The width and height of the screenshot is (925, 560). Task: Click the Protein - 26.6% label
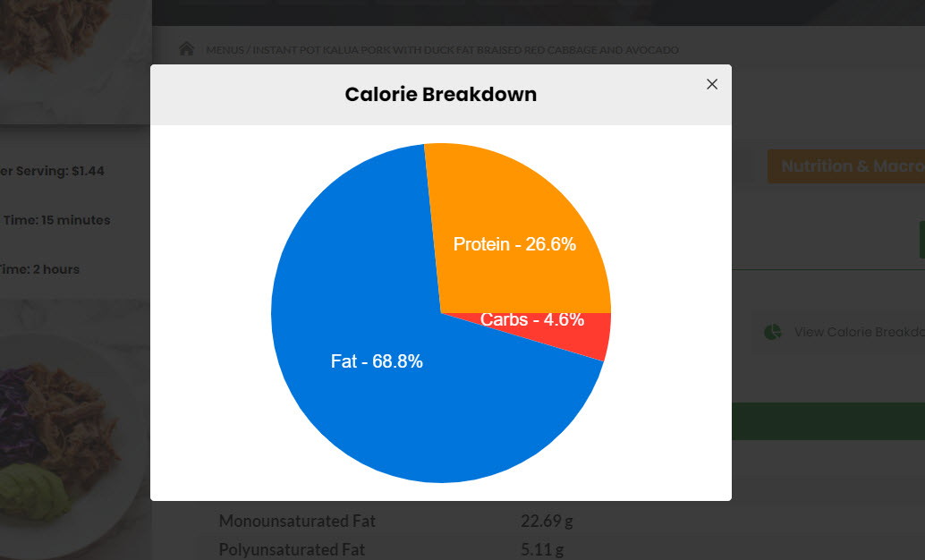[514, 244]
